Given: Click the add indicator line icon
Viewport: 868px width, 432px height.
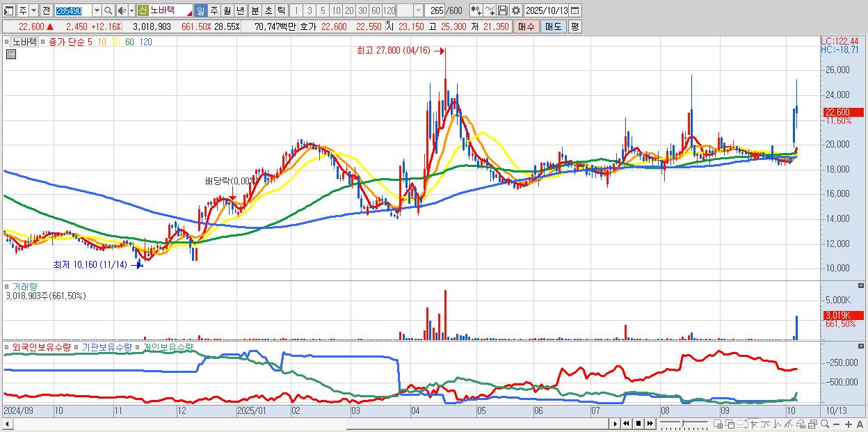Looking at the screenshot, I should (490, 10).
